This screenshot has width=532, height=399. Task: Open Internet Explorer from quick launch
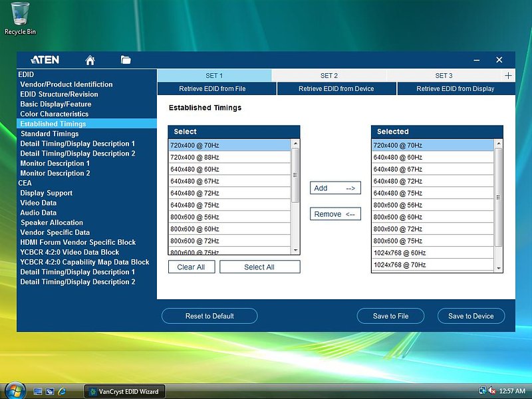pyautogui.click(x=63, y=391)
